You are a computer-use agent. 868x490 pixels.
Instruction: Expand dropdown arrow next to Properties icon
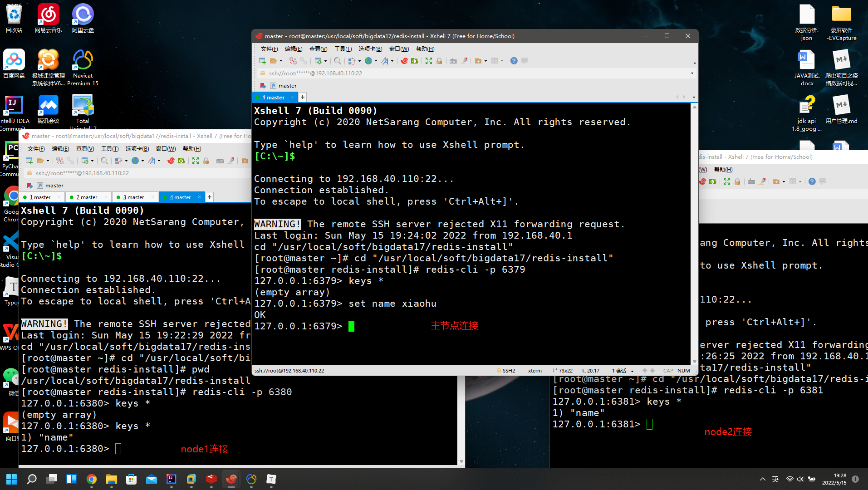(325, 61)
